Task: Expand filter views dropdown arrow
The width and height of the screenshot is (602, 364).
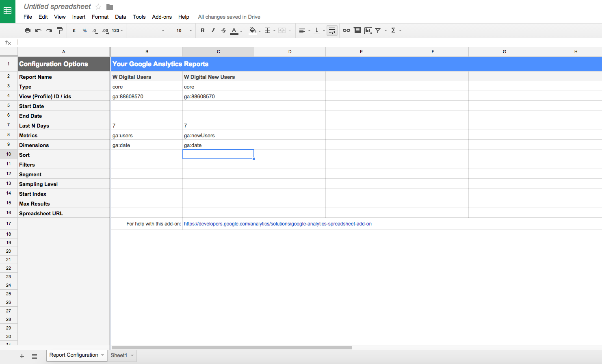Action: [x=385, y=31]
